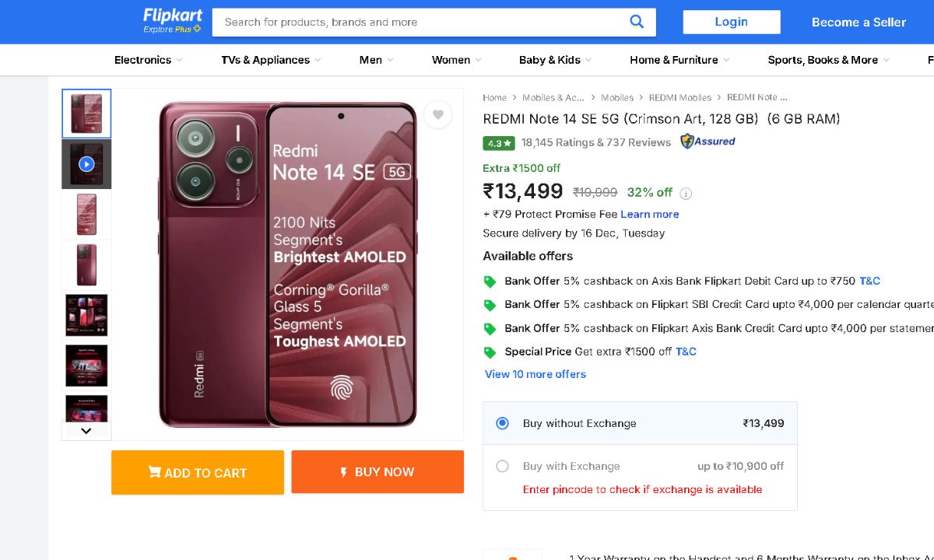Click the Flipkart Explore Plus logo
This screenshot has width=934, height=560.
coord(172,21)
